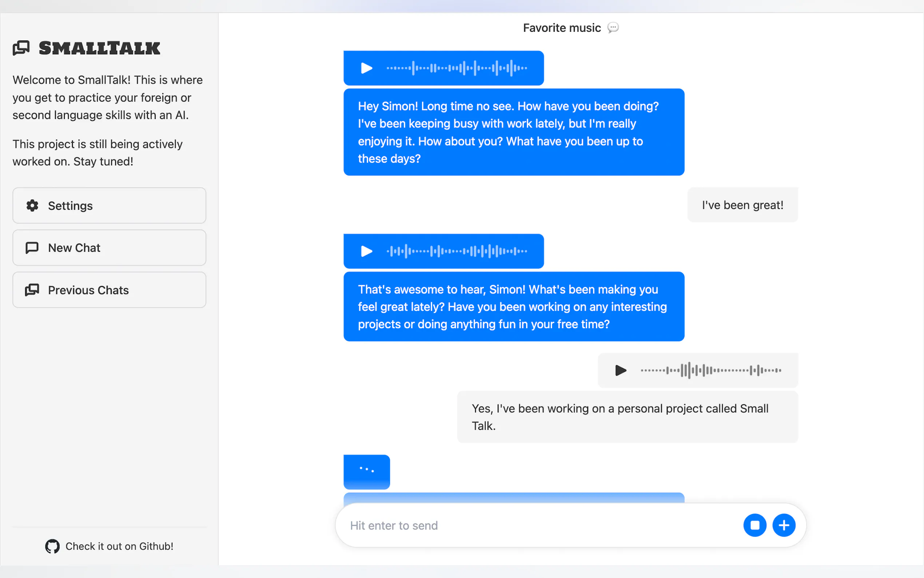This screenshot has height=578, width=924.
Task: Click the stop recording square button
Action: pos(754,525)
